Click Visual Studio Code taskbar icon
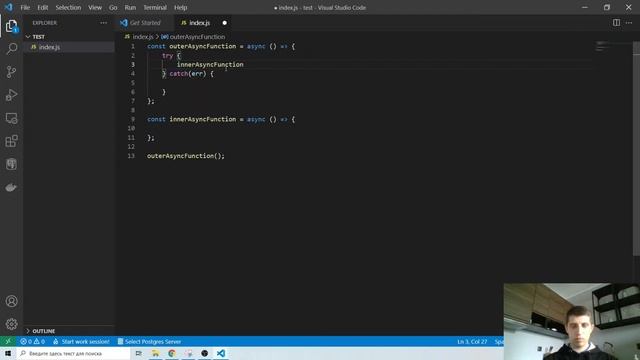This screenshot has width=640, height=360. pyautogui.click(x=221, y=353)
